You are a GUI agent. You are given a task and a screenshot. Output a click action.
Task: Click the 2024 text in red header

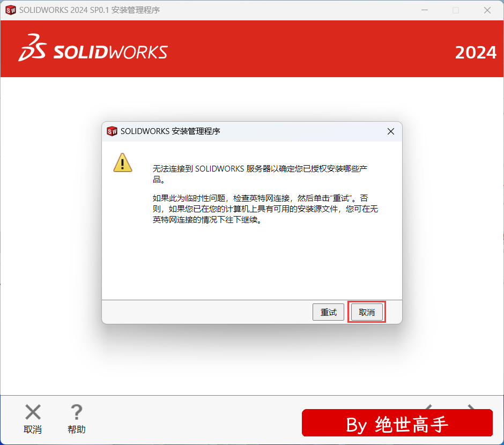point(476,53)
